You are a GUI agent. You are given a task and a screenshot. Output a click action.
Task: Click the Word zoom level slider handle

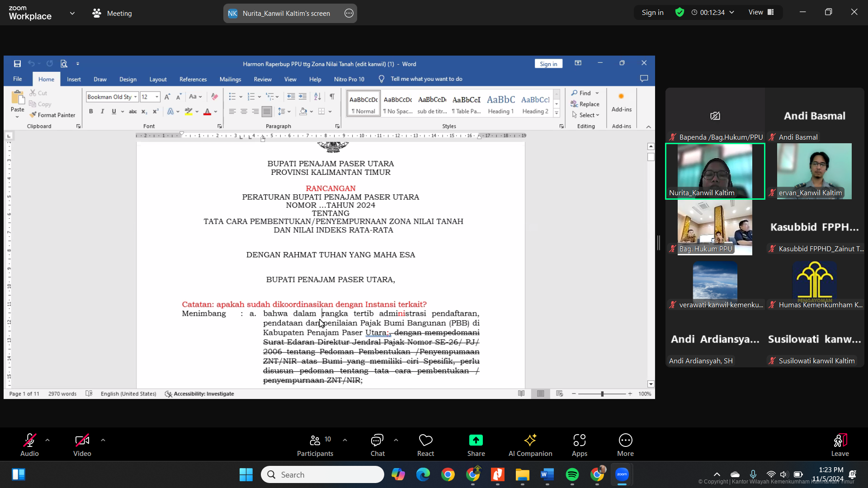602,394
